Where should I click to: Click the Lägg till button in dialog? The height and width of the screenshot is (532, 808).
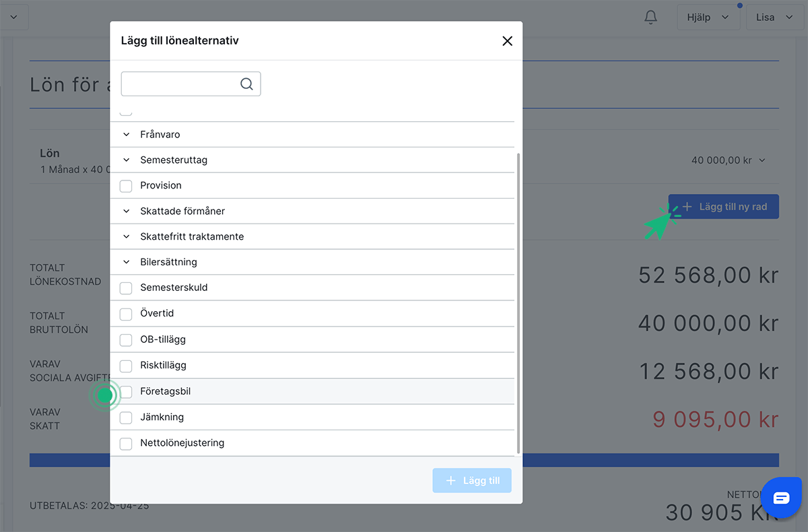(472, 481)
